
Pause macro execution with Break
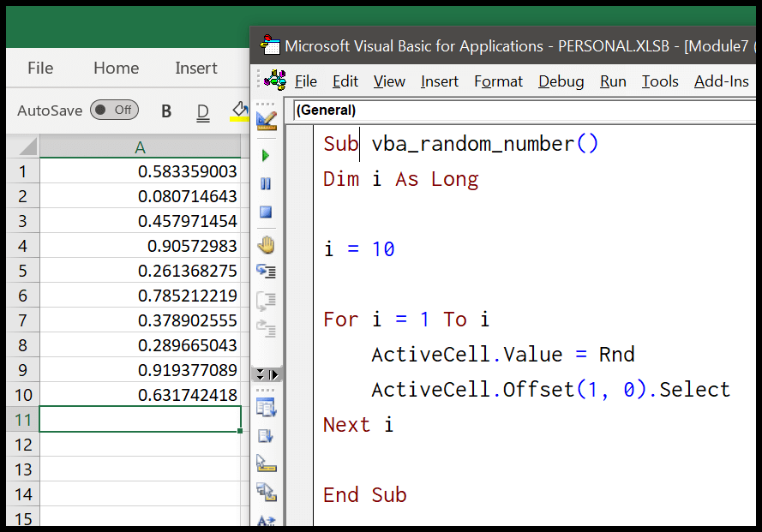pyautogui.click(x=266, y=185)
